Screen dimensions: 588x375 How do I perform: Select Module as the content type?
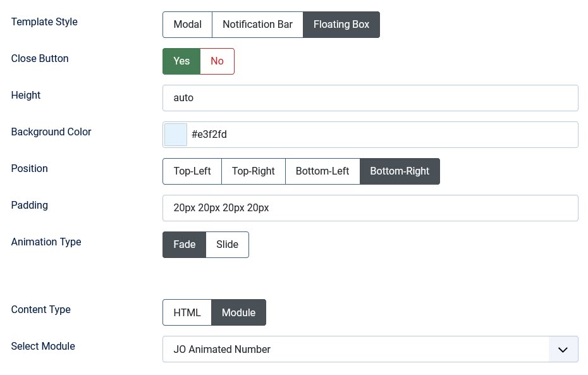pyautogui.click(x=238, y=312)
